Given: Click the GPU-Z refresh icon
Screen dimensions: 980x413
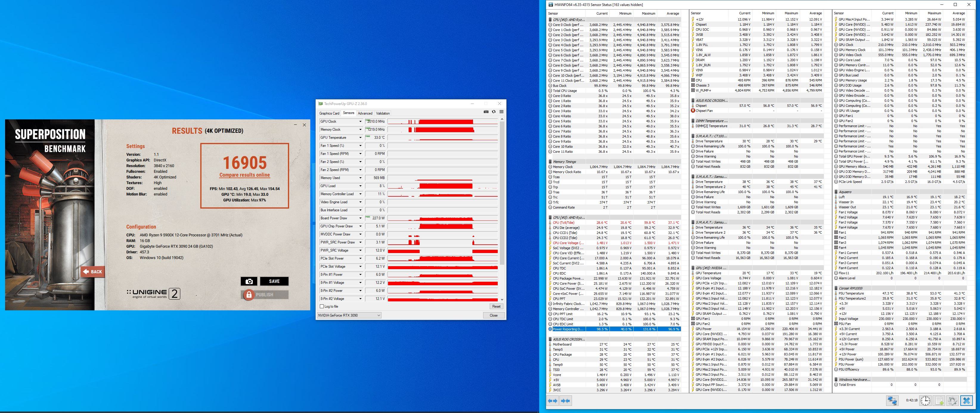Looking at the screenshot, I should [493, 112].
